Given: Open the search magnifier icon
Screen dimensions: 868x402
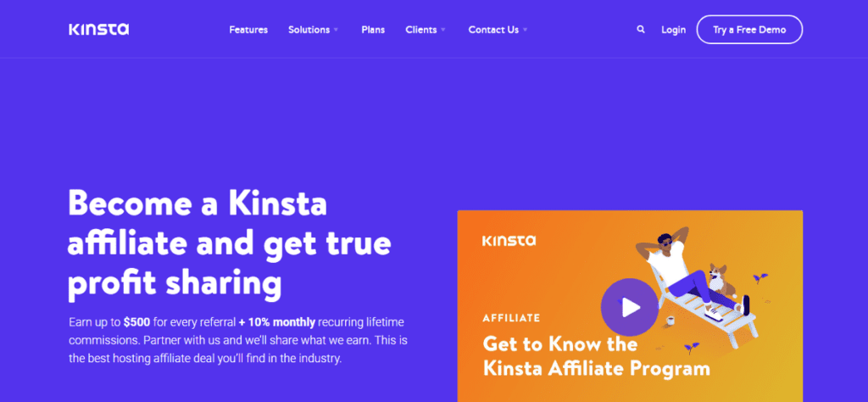Looking at the screenshot, I should click(x=641, y=30).
